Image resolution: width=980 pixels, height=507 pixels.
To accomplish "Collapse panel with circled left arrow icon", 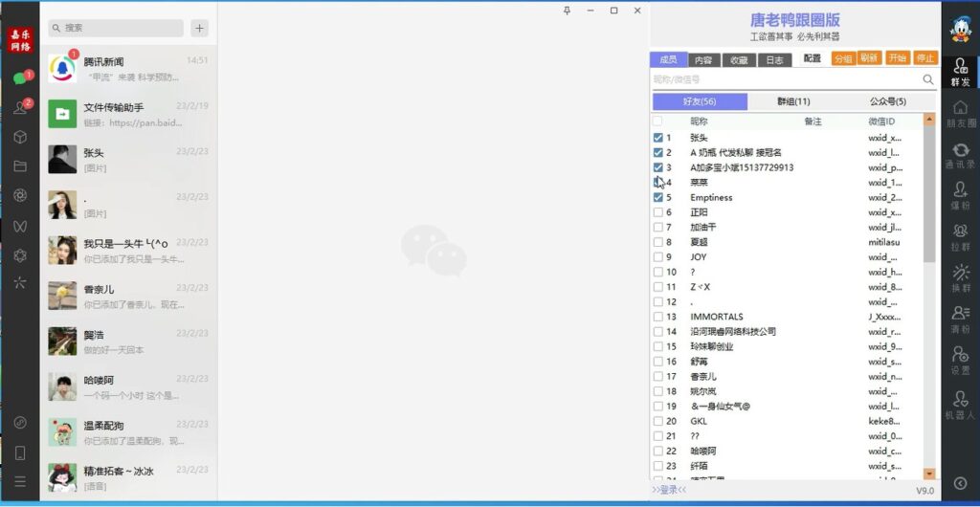I will 961,483.
